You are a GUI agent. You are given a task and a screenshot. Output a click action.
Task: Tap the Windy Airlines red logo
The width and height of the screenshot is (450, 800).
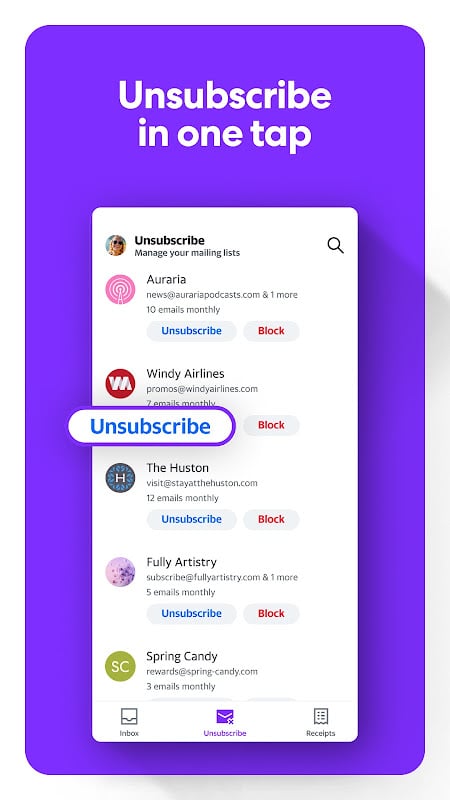click(x=120, y=384)
